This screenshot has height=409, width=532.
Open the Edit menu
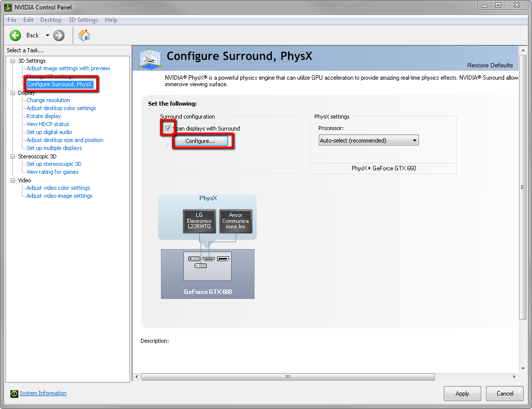[x=28, y=20]
